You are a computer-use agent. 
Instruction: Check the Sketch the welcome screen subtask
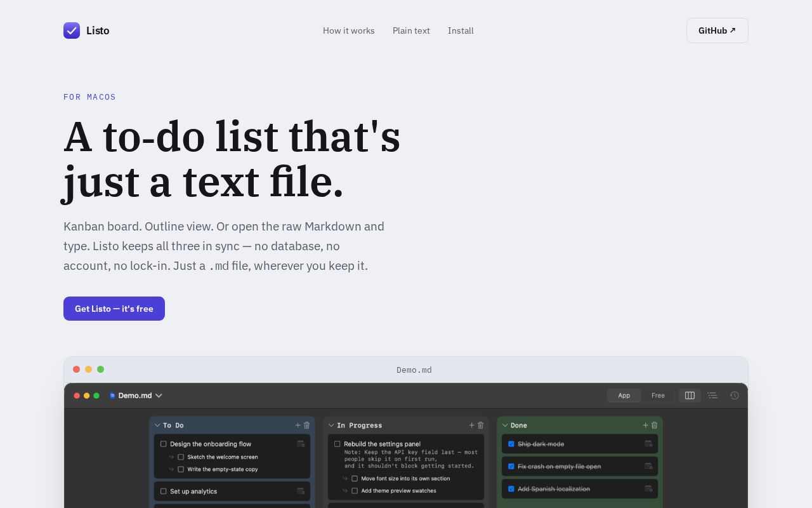[x=181, y=457]
